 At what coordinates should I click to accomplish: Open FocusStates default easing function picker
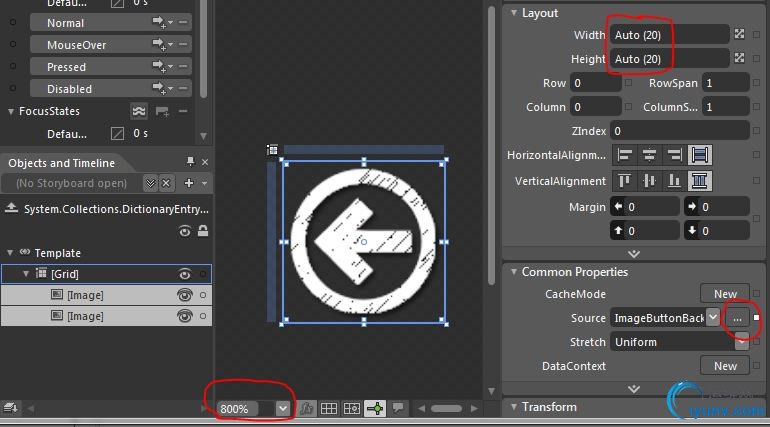(117, 133)
